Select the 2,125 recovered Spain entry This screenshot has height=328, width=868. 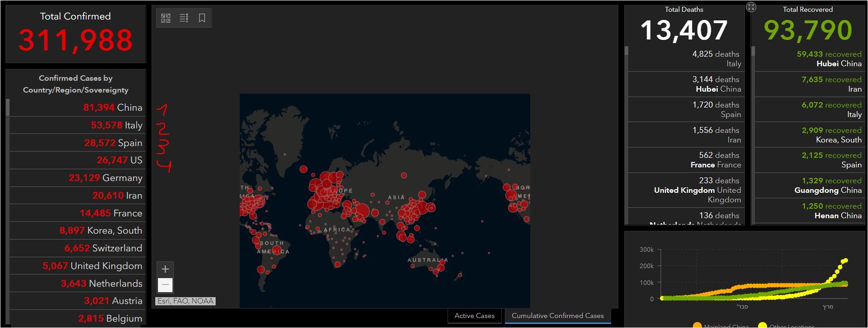809,160
